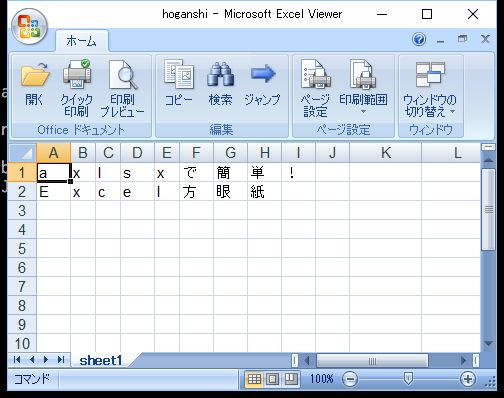Click vertical scrollbar down arrow
Image resolution: width=504 pixels, height=398 pixels.
click(x=488, y=343)
